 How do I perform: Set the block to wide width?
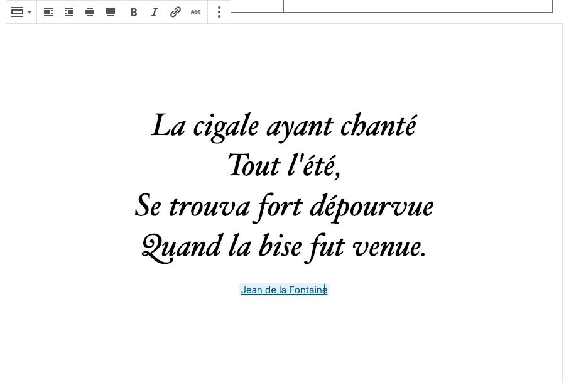tap(90, 12)
